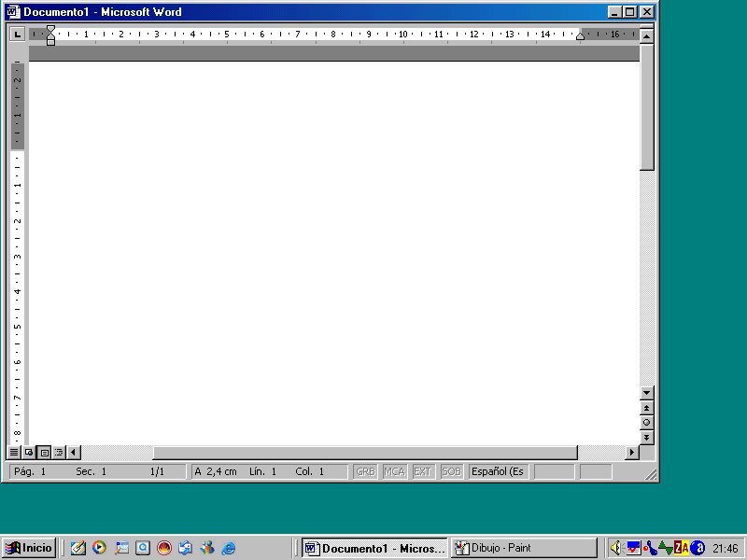This screenshot has width=747, height=560.
Task: Open the Select Browse Object button
Action: pos(646,423)
